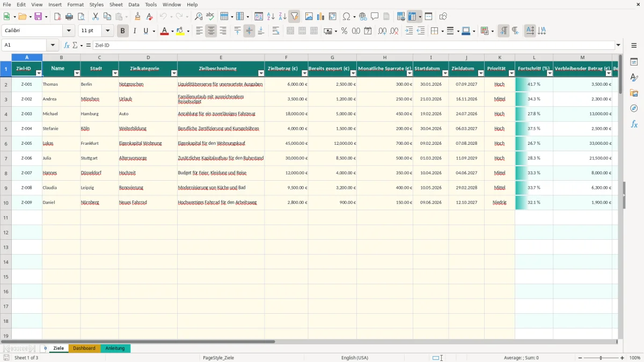Open Print Preview from the toolbar

click(x=81, y=17)
